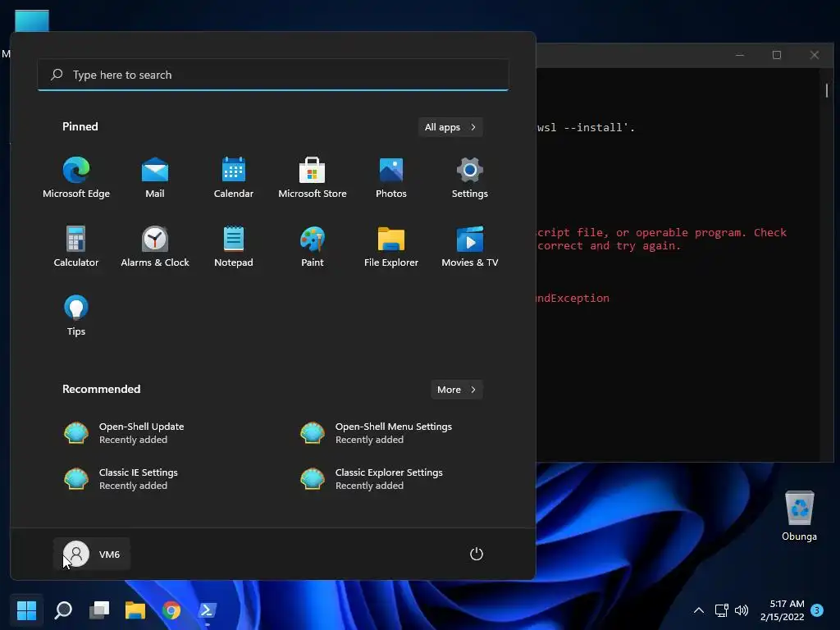Select the Obunga recycle bin desktop icon
Image resolution: width=840 pixels, height=630 pixels.
(799, 515)
